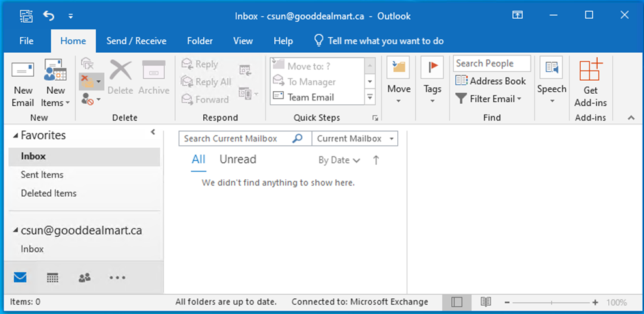
Task: Switch to the View tab
Action: (243, 41)
